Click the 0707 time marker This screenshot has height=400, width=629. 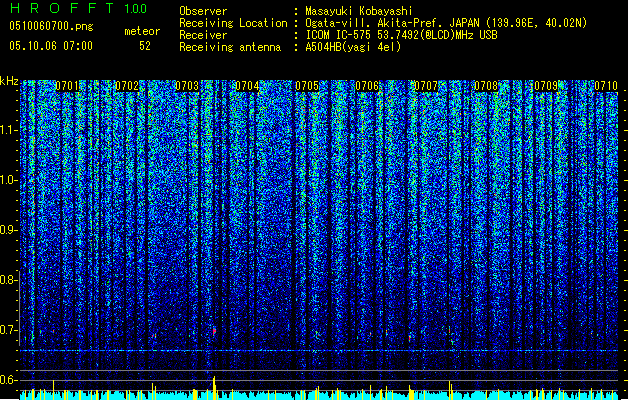[x=426, y=86]
